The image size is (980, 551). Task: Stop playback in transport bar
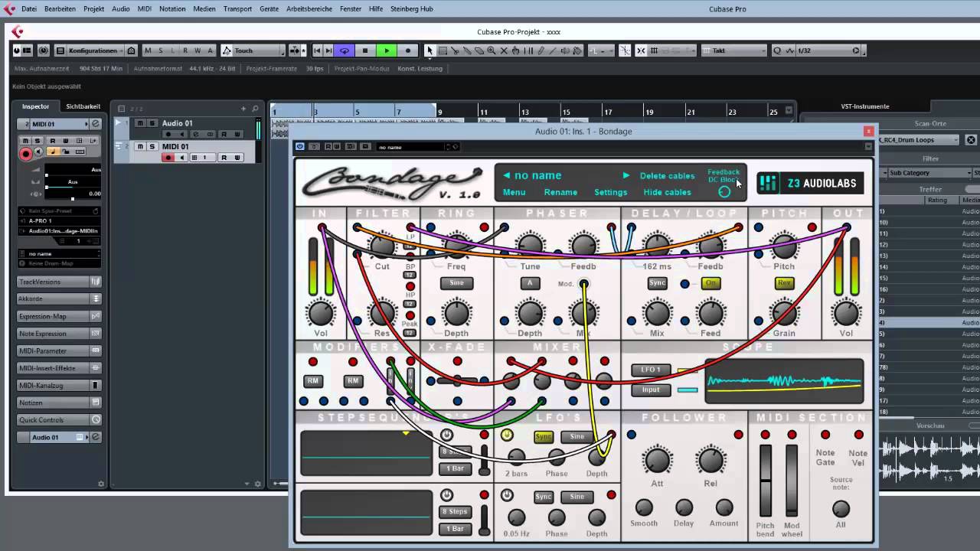tap(364, 51)
